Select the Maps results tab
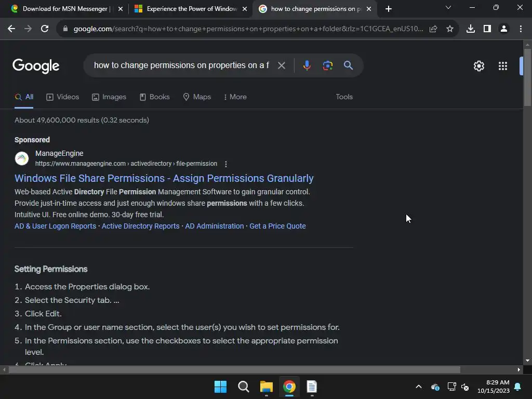Viewport: 532px width, 399px height. pyautogui.click(x=197, y=97)
